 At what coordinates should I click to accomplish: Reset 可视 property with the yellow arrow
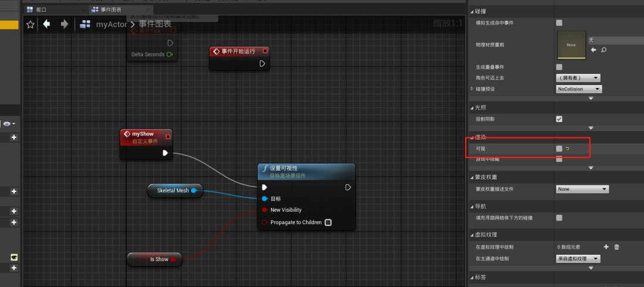coord(568,149)
